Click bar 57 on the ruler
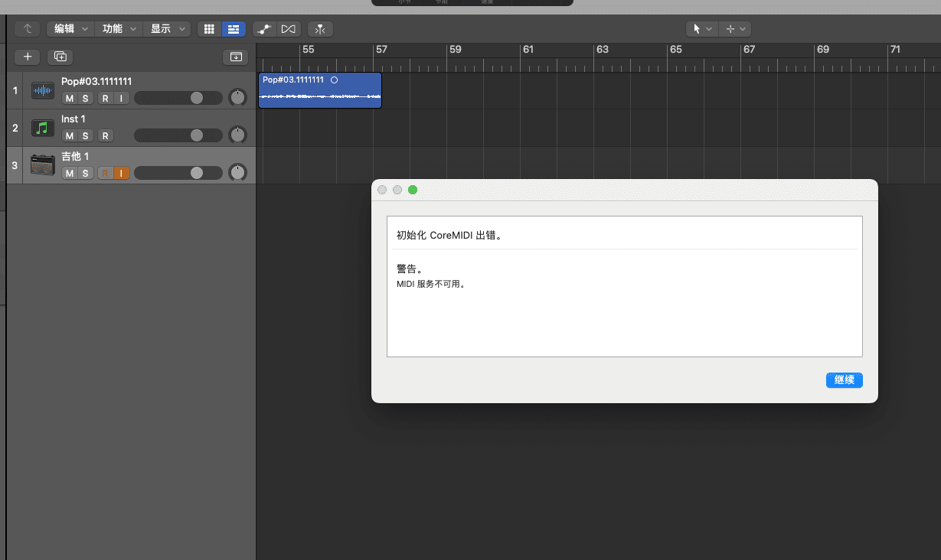 pos(381,50)
